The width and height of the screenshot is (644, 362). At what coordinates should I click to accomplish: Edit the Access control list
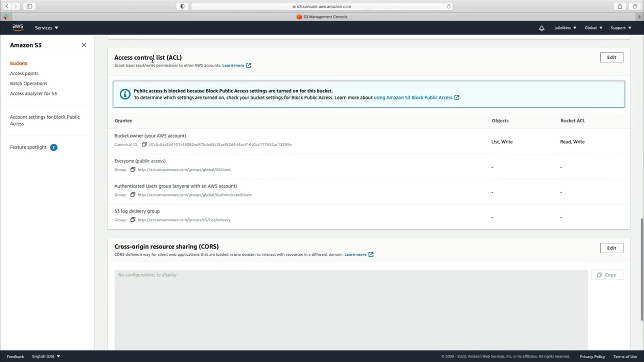point(611,57)
